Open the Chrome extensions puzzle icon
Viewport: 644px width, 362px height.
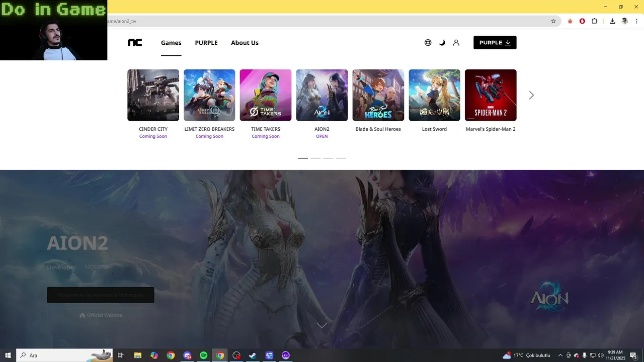coord(595,21)
